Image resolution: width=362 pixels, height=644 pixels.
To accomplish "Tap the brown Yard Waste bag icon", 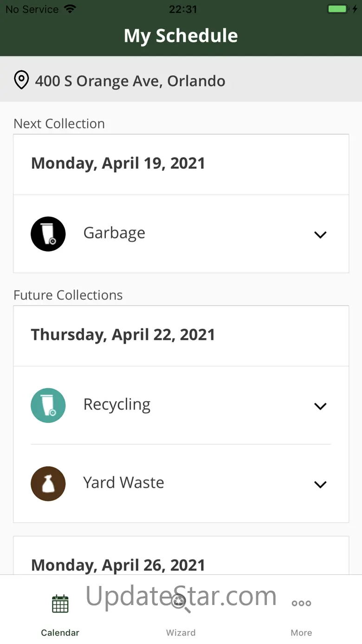I will 48,484.
